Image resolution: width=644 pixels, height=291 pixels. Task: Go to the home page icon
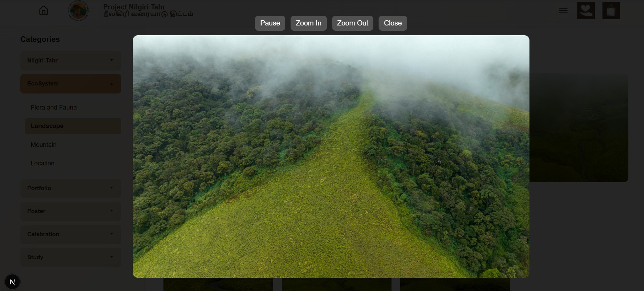point(44,10)
